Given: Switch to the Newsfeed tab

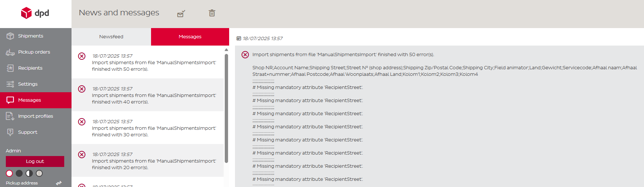Looking at the screenshot, I should click(111, 37).
